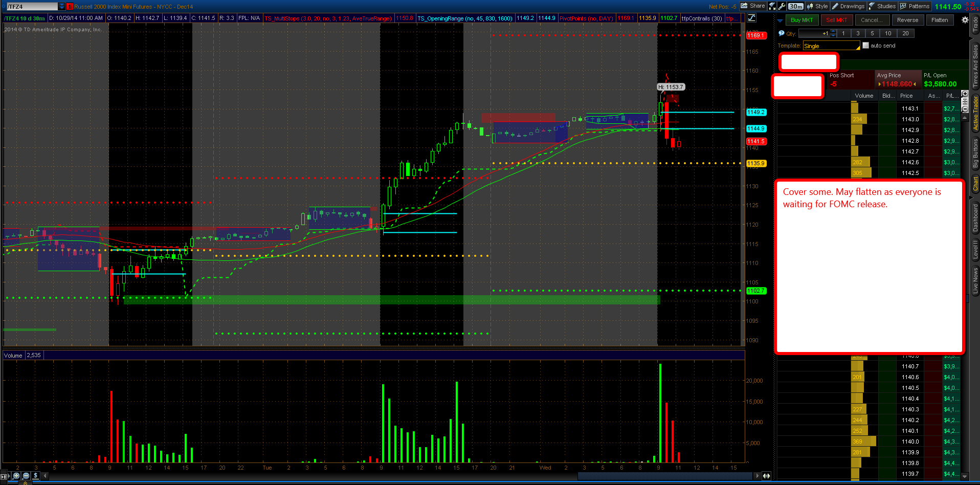
Task: Open the Patterns menu
Action: pos(915,6)
